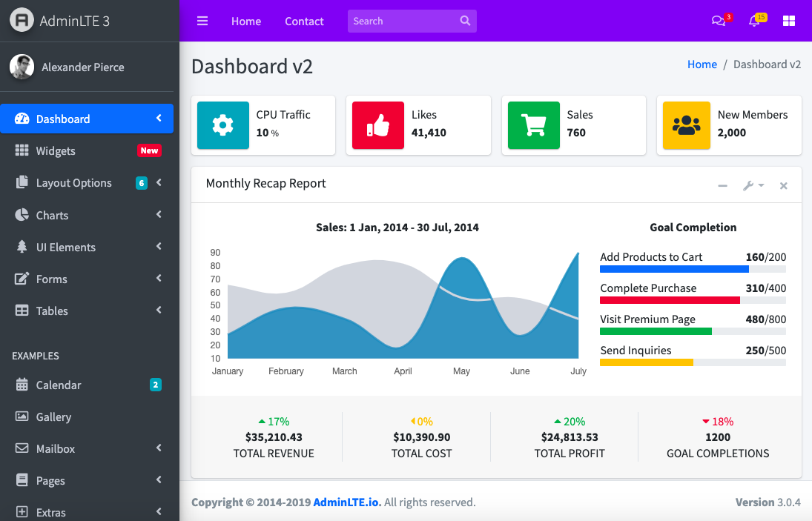Open the wrench dropdown in Monthly Recap
The width and height of the screenshot is (812, 521).
[753, 185]
